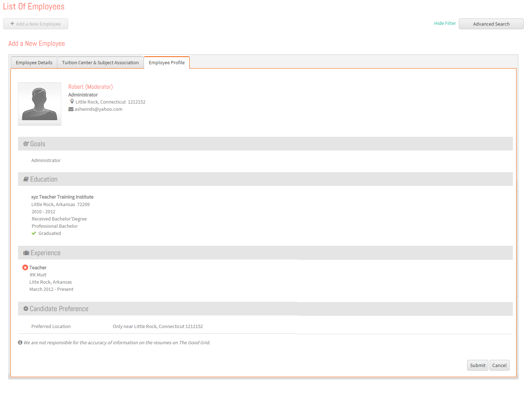Click the Experience section header

coord(265,253)
